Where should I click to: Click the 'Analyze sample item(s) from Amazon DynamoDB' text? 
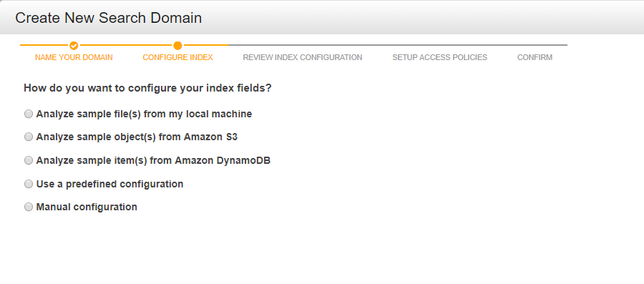point(153,160)
